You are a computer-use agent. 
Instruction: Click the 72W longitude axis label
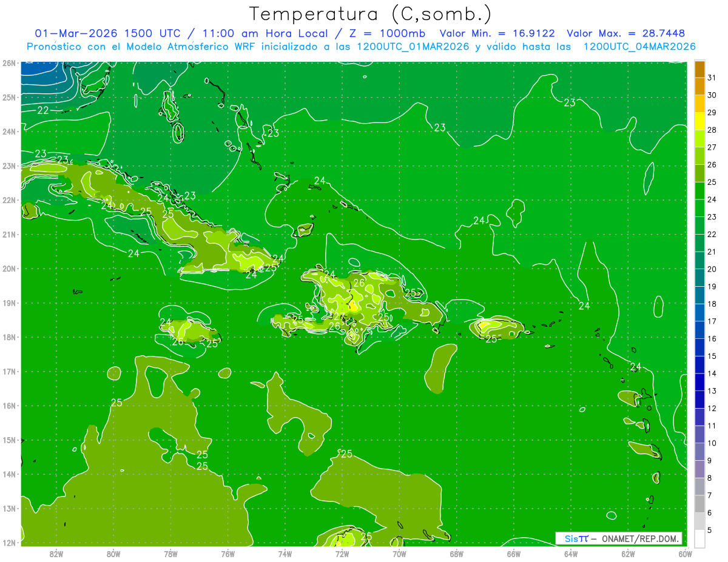click(x=342, y=554)
